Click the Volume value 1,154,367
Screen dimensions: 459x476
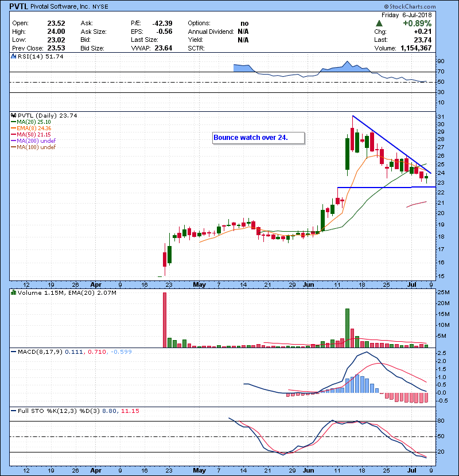click(416, 48)
